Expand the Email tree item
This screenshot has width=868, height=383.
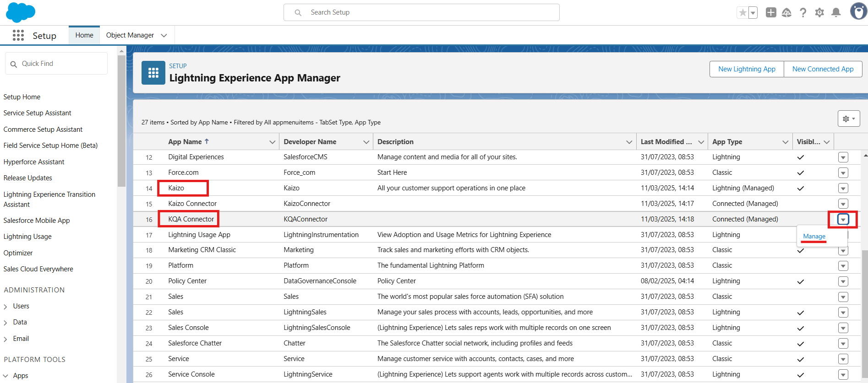5,339
